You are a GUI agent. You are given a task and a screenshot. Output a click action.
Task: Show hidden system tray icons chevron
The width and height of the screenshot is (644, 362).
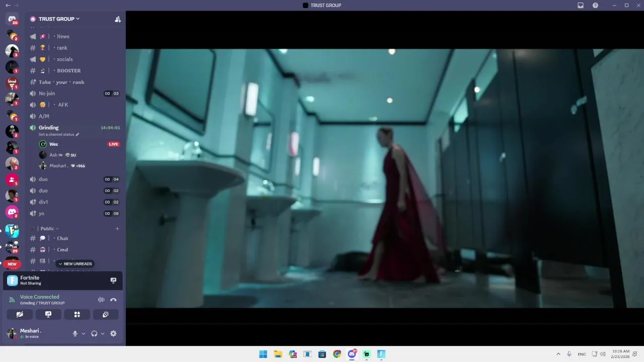coord(558,354)
